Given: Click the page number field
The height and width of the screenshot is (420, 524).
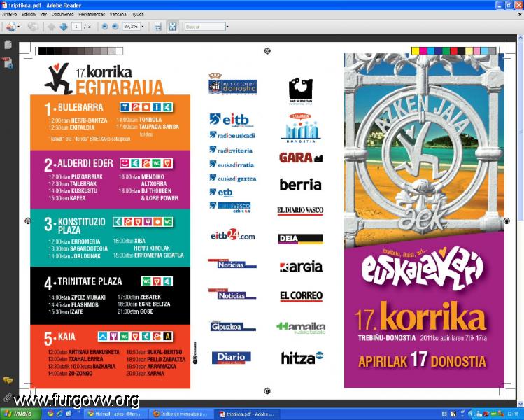Looking at the screenshot, I should click(76, 27).
